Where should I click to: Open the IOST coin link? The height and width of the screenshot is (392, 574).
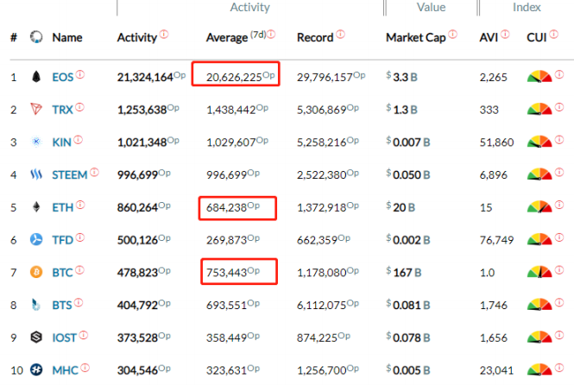(64, 338)
